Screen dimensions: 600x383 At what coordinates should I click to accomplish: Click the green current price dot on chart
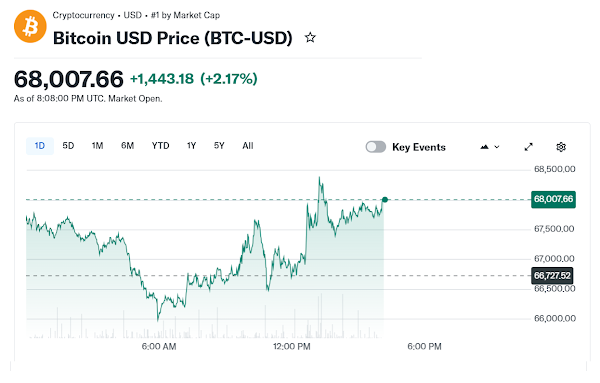[385, 200]
